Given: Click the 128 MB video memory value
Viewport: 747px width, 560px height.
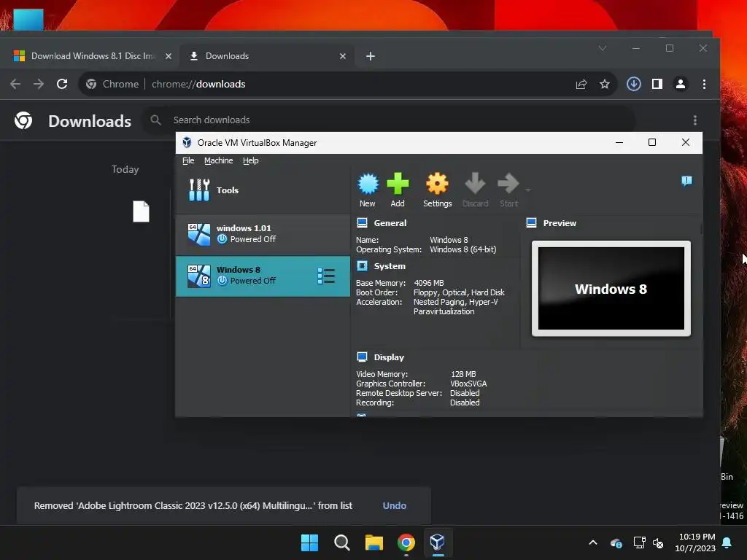Looking at the screenshot, I should click(x=463, y=374).
